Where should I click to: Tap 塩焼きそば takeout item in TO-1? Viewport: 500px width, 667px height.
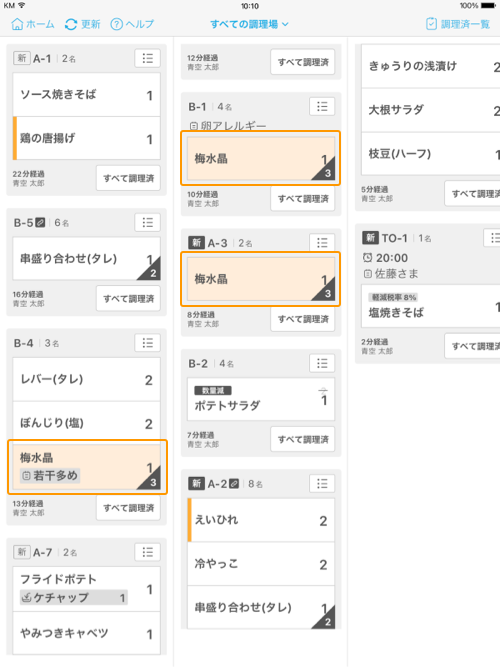click(431, 306)
